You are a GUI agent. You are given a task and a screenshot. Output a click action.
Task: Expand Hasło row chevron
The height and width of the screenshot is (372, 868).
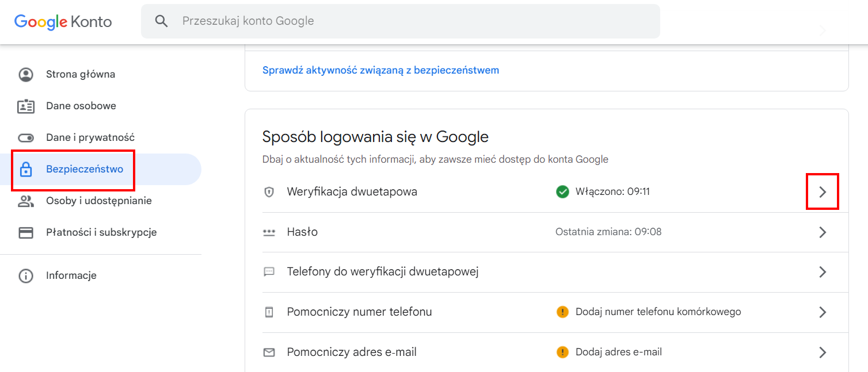[823, 232]
